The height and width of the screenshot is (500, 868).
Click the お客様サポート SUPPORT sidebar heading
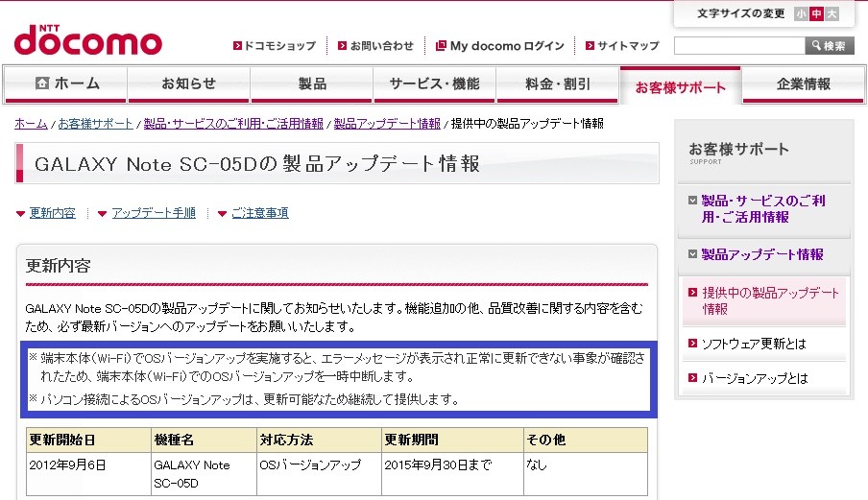click(x=738, y=153)
